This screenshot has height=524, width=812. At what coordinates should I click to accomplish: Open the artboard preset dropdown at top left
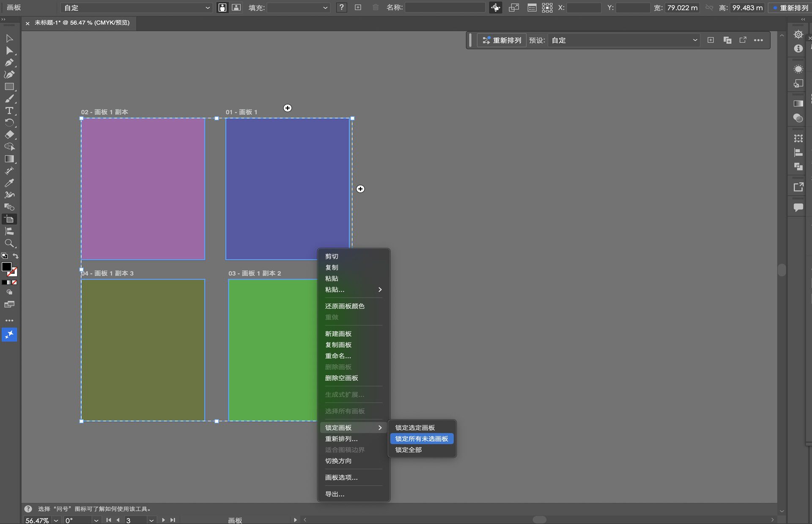click(136, 8)
